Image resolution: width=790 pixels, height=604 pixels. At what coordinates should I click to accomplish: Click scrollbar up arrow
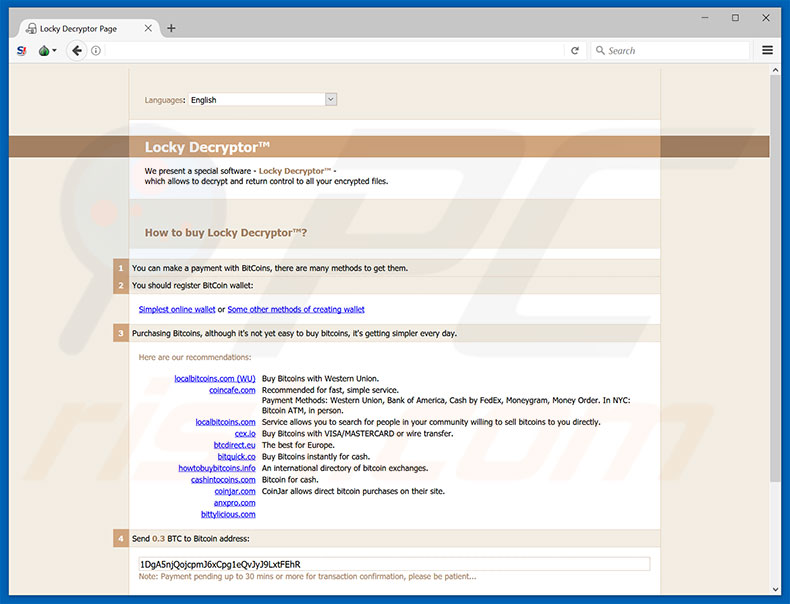pos(775,71)
